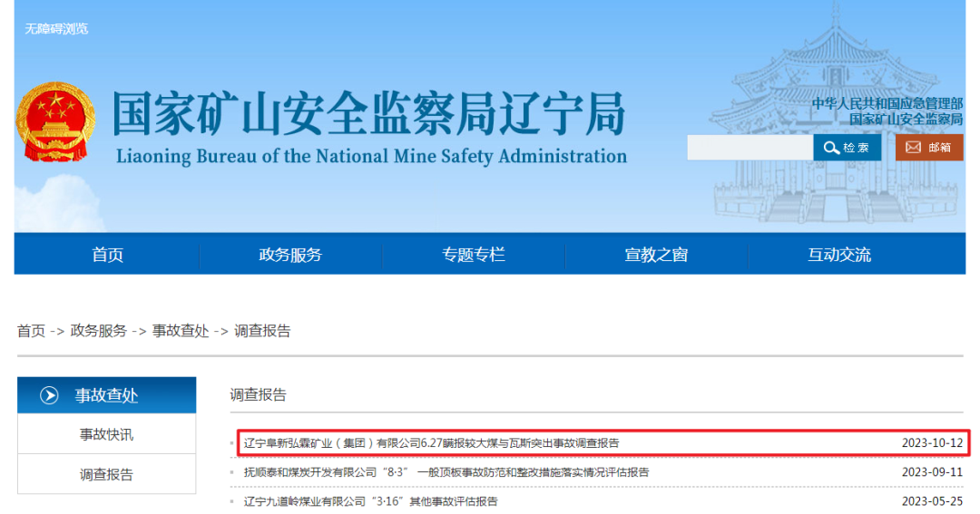Click the arrow icon beside 事故查处
Viewport: 980px width, 514px height.
(x=49, y=395)
